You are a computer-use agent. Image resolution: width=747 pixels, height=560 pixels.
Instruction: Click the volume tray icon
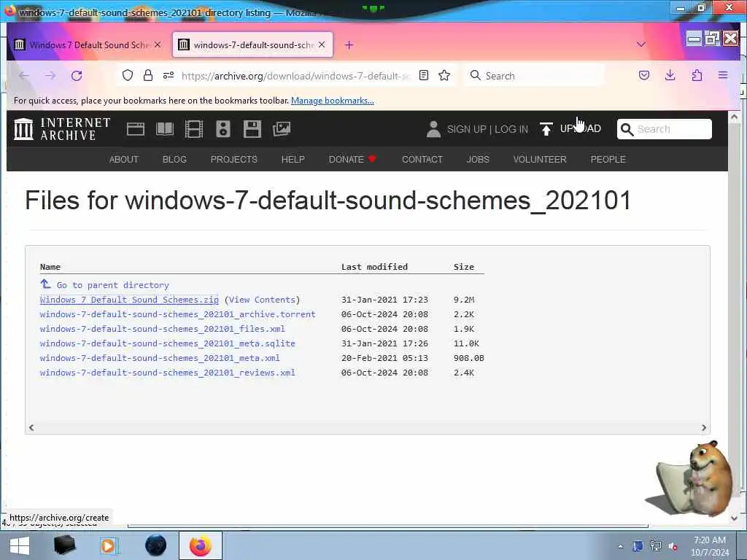tap(673, 547)
